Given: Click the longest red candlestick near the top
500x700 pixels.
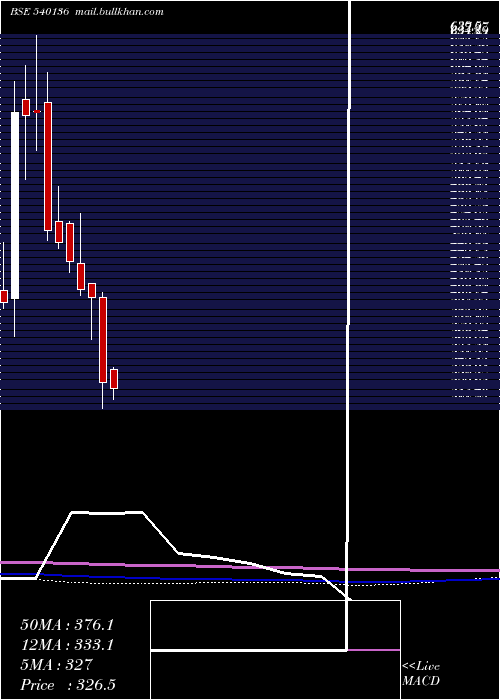Looking at the screenshot, I should [x=48, y=167].
